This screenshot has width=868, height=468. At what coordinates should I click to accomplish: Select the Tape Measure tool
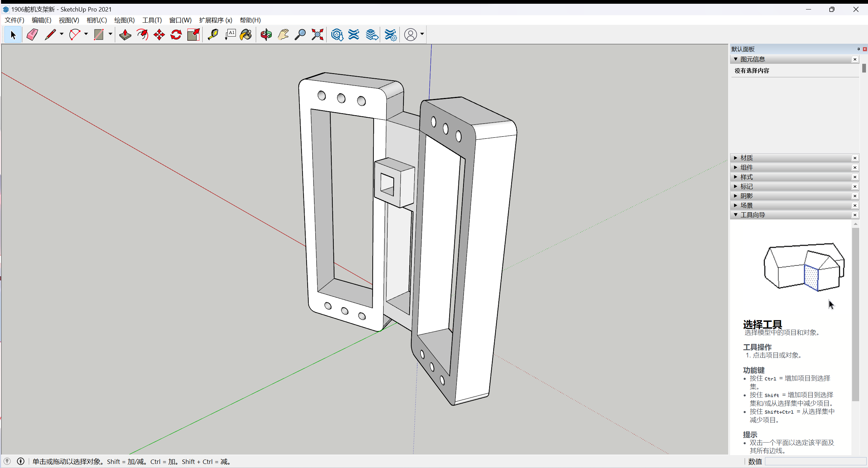tap(213, 35)
